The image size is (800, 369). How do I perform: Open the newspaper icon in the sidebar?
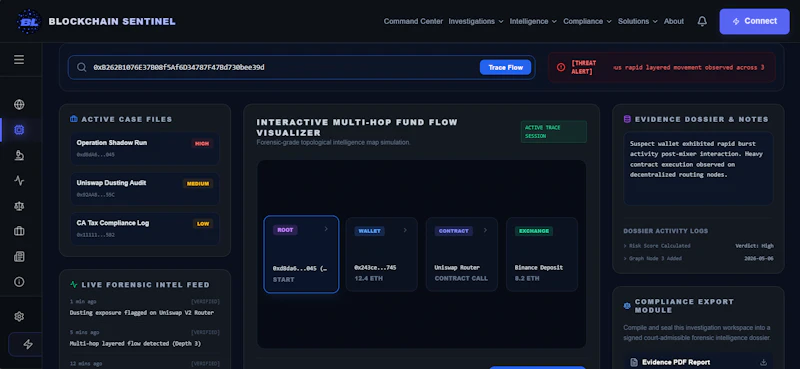[x=19, y=257]
